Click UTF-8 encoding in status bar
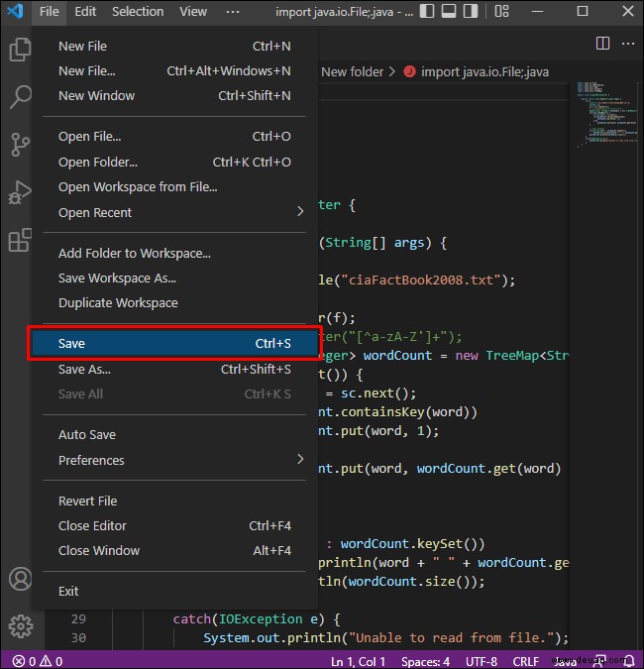 coord(482,661)
